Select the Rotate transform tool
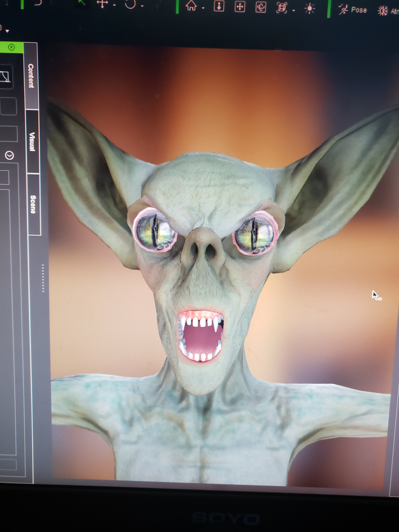This screenshot has width=399, height=532. click(x=130, y=4)
